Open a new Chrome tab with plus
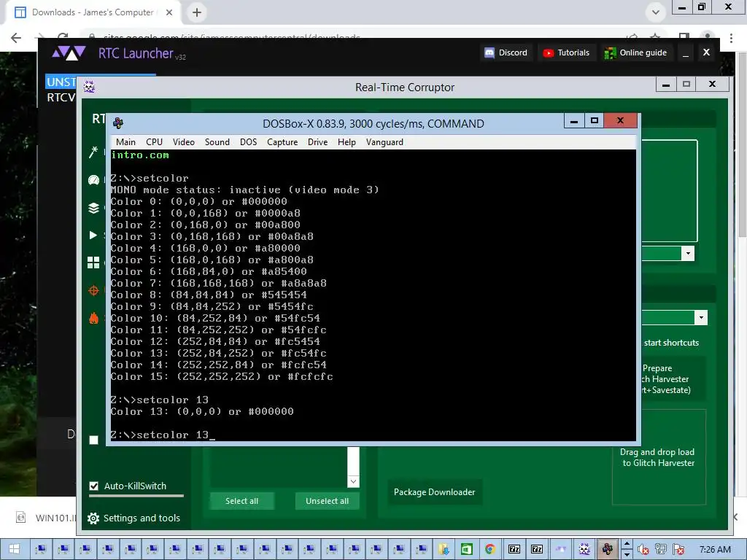This screenshot has width=747, height=560. coord(197,12)
